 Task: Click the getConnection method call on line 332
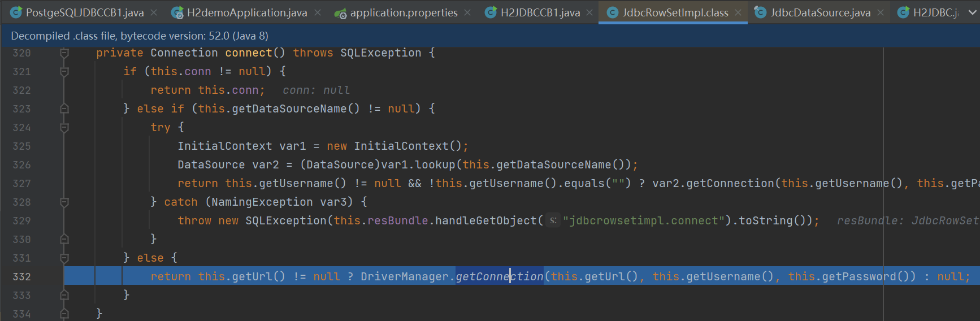tap(499, 276)
